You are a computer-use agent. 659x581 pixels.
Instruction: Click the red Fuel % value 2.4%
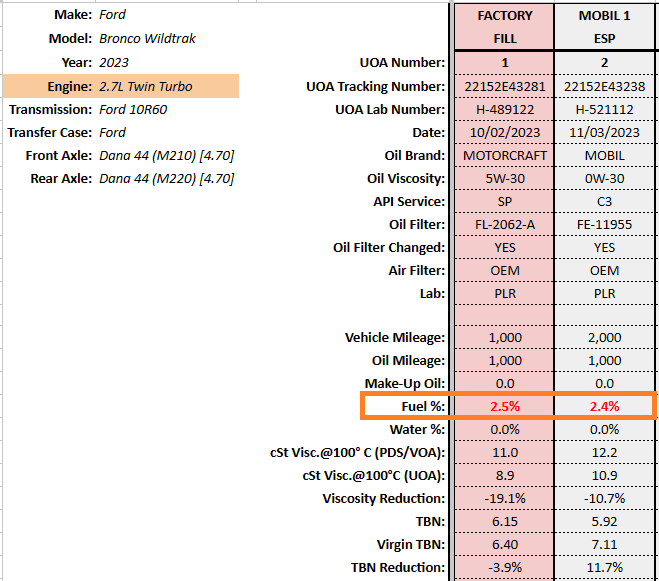tap(604, 407)
